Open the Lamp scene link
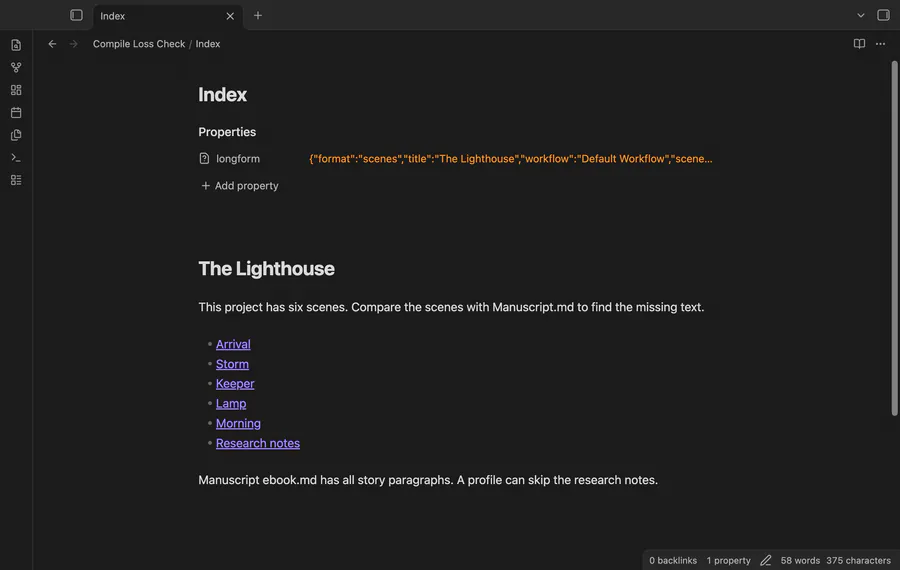900x570 pixels. tap(231, 404)
